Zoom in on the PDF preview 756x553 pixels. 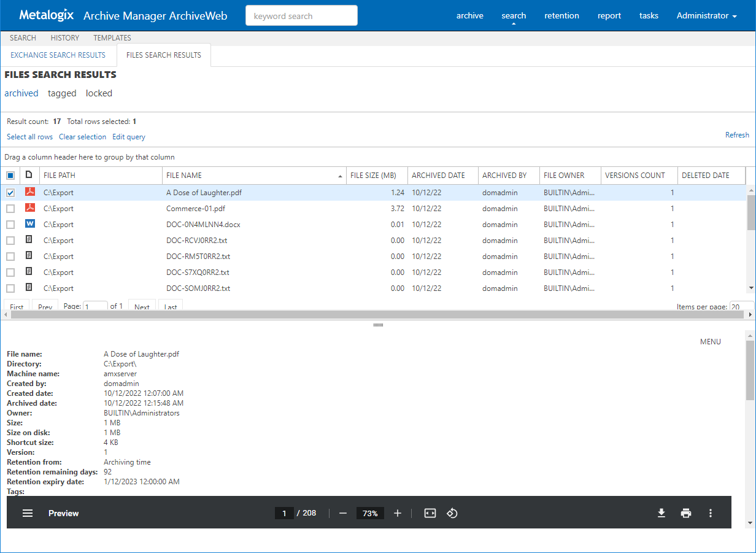pos(398,513)
